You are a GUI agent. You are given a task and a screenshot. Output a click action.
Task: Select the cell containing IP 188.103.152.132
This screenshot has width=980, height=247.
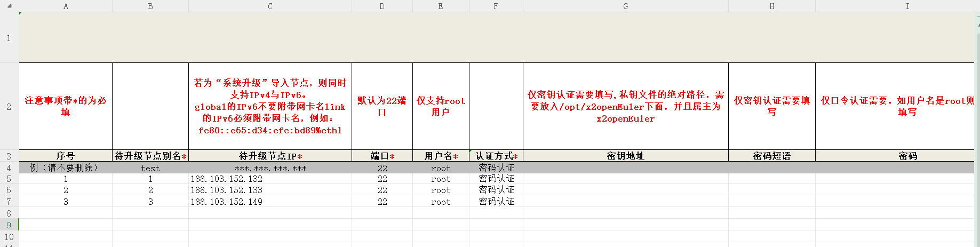coord(270,179)
